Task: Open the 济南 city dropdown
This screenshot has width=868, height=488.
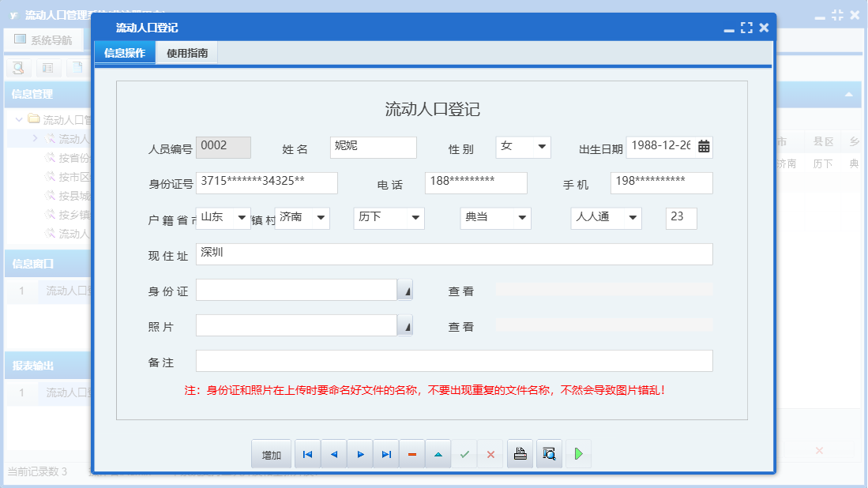Action: pos(321,218)
